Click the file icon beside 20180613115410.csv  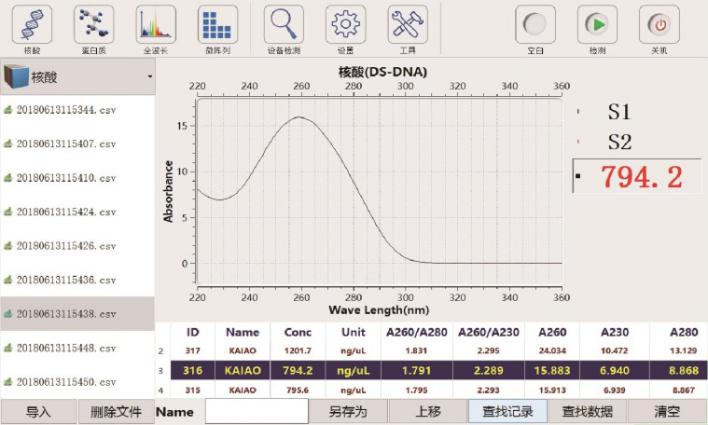[8, 178]
